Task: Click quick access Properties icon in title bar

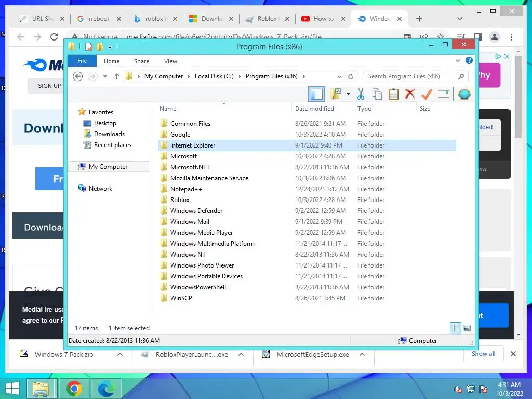Action: pos(88,46)
